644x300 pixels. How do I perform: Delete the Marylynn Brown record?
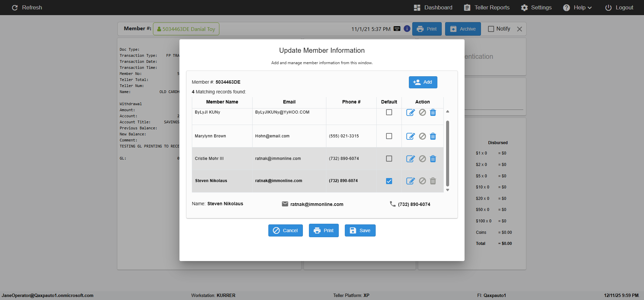pyautogui.click(x=433, y=136)
